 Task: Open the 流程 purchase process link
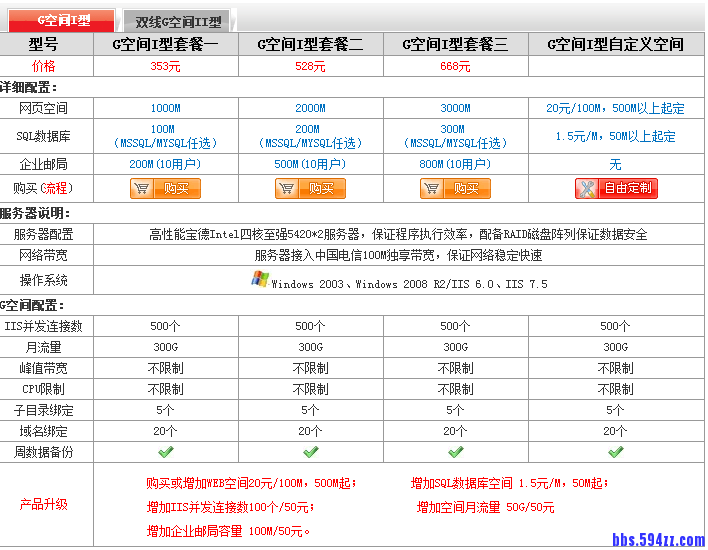pos(55,188)
